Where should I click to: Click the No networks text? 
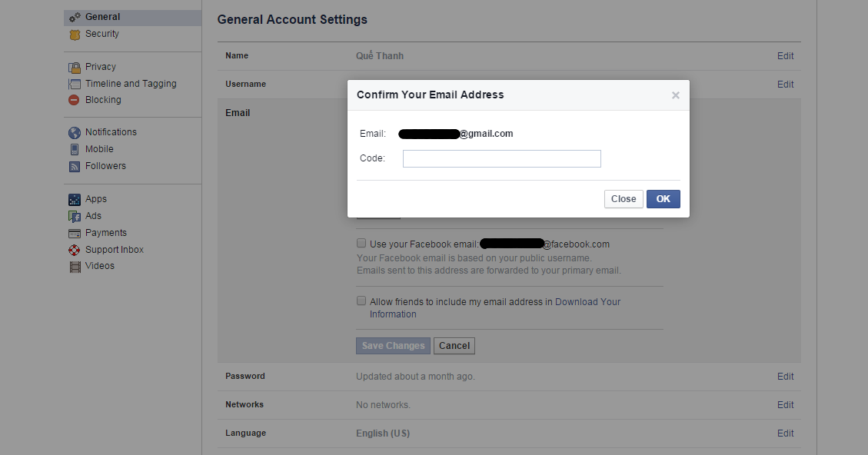tap(383, 405)
